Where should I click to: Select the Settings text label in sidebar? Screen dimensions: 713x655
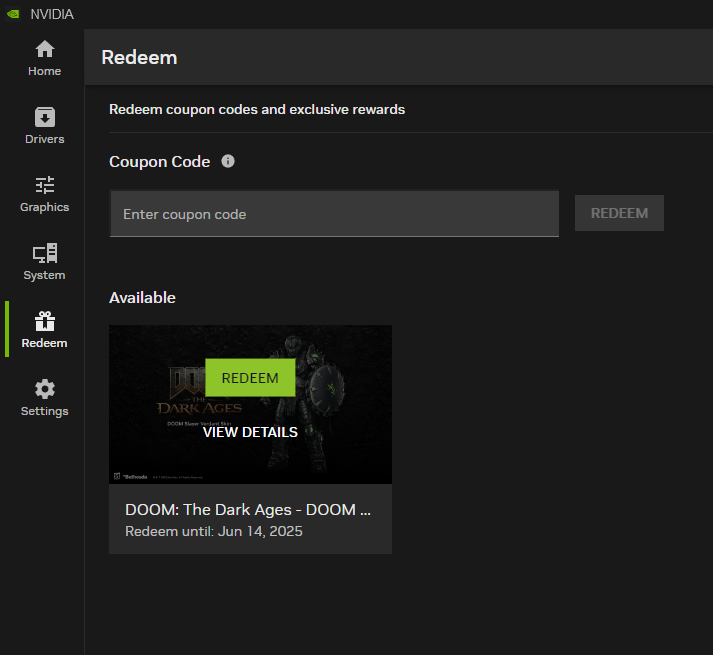pyautogui.click(x=44, y=411)
